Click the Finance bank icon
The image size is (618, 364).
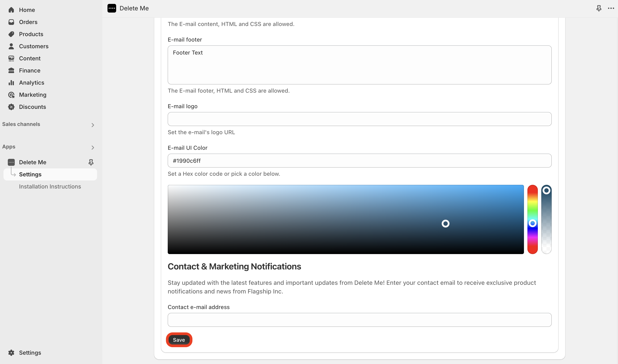(x=11, y=70)
